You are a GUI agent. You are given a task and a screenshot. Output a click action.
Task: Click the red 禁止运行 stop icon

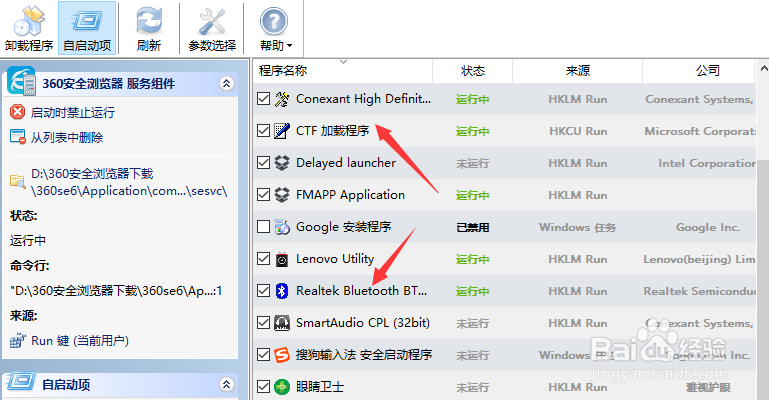[x=17, y=112]
